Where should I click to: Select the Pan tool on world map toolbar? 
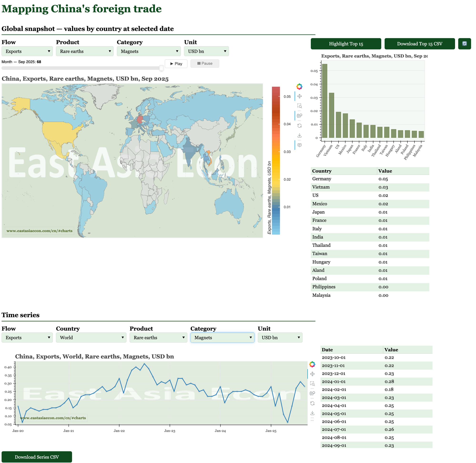300,96
